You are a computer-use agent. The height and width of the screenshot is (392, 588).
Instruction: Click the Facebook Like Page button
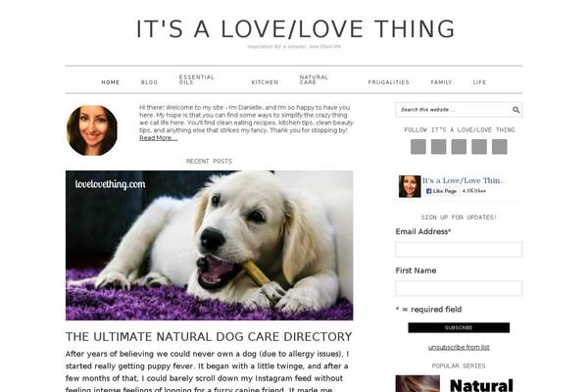click(442, 191)
